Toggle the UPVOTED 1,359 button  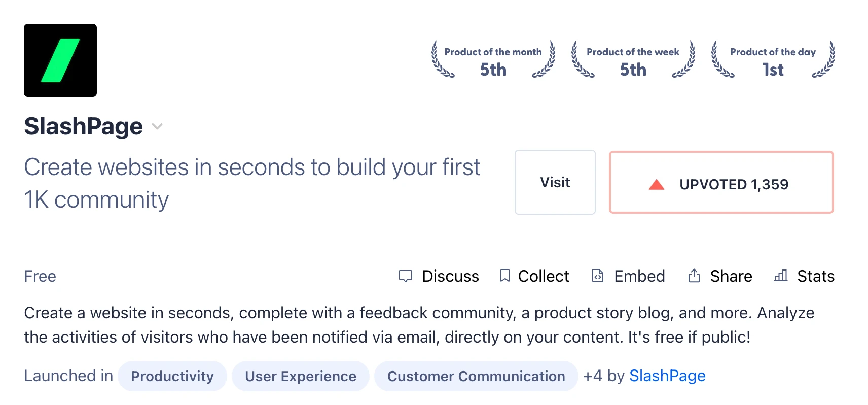pyautogui.click(x=720, y=183)
